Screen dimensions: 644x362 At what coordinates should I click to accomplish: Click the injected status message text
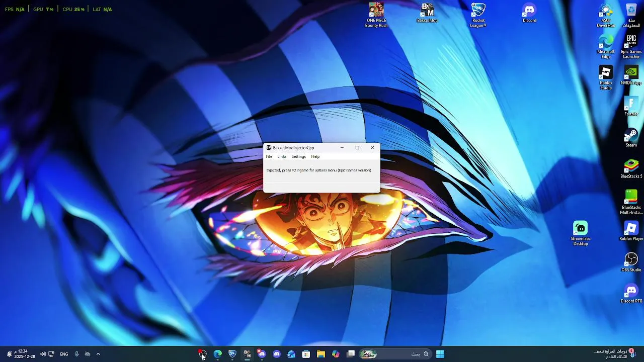(x=318, y=170)
